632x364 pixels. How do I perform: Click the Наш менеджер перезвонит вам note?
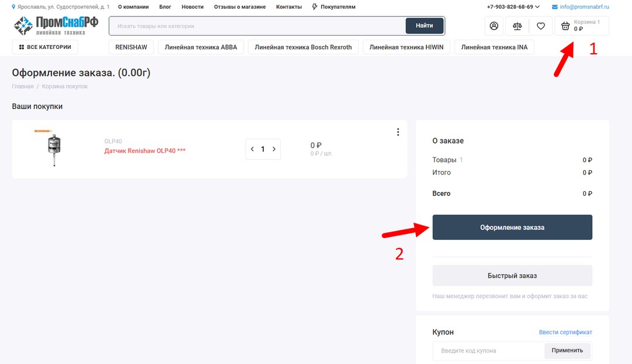coord(510,296)
